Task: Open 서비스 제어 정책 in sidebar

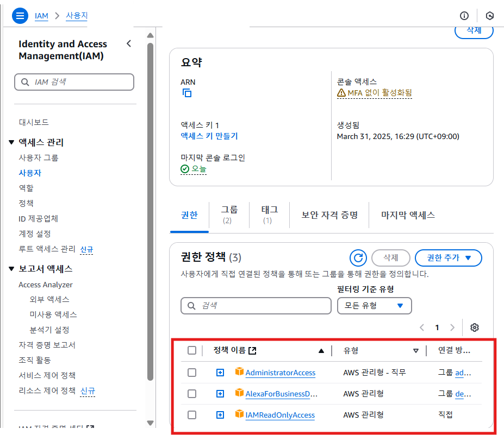Action: coord(47,375)
